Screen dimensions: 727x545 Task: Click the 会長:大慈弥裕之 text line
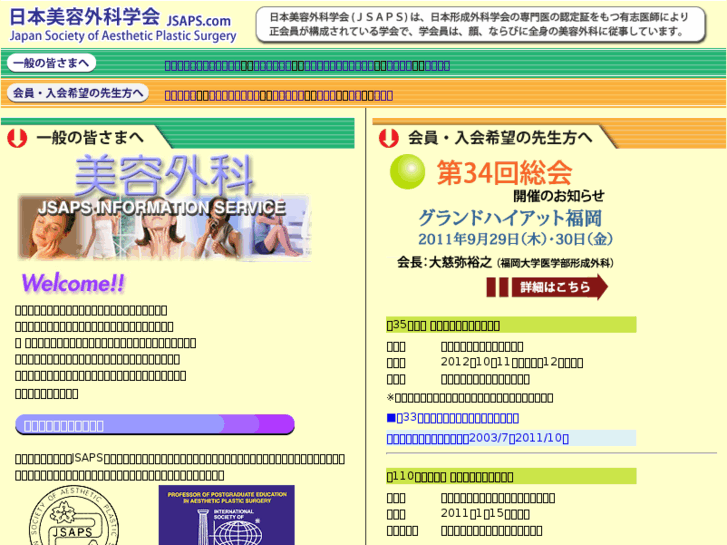505,263
